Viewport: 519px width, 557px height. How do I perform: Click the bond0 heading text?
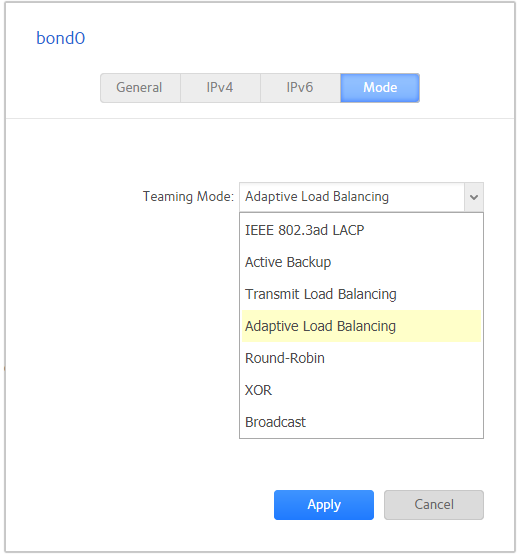(61, 38)
